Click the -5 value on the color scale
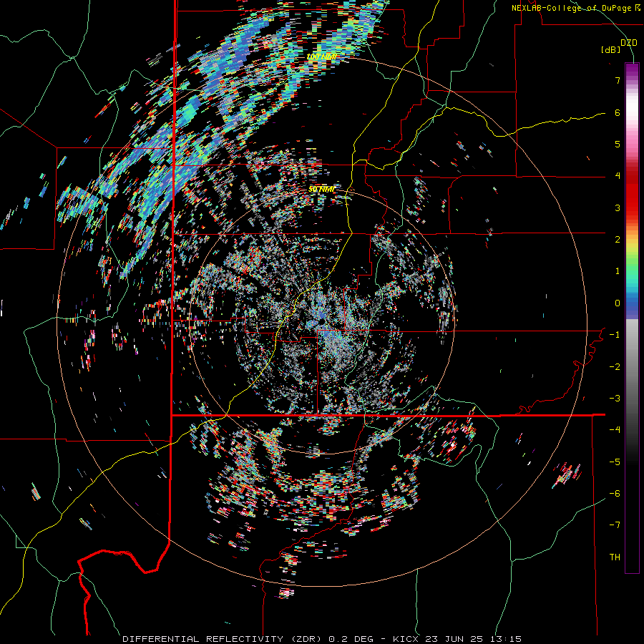The image size is (644, 644). point(615,462)
